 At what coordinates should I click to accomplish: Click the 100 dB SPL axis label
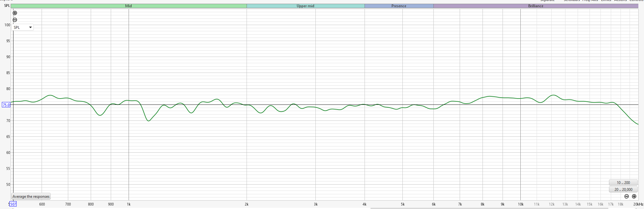pyautogui.click(x=7, y=25)
